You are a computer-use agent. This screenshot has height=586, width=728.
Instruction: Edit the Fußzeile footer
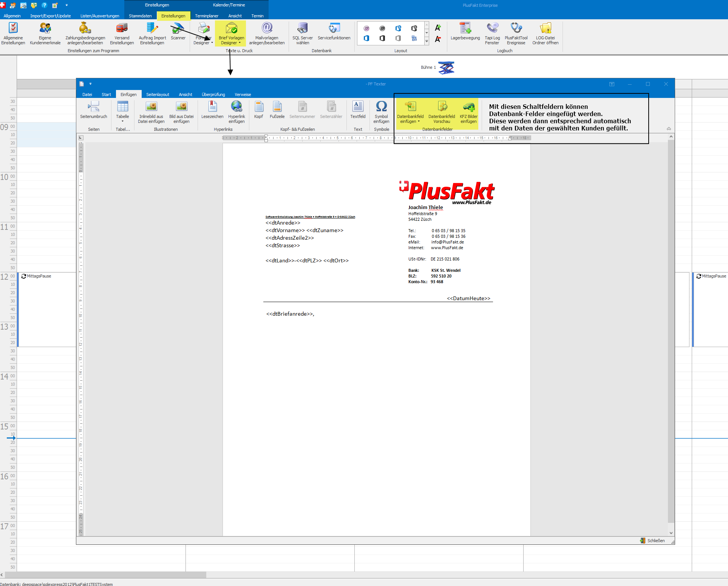[277, 110]
